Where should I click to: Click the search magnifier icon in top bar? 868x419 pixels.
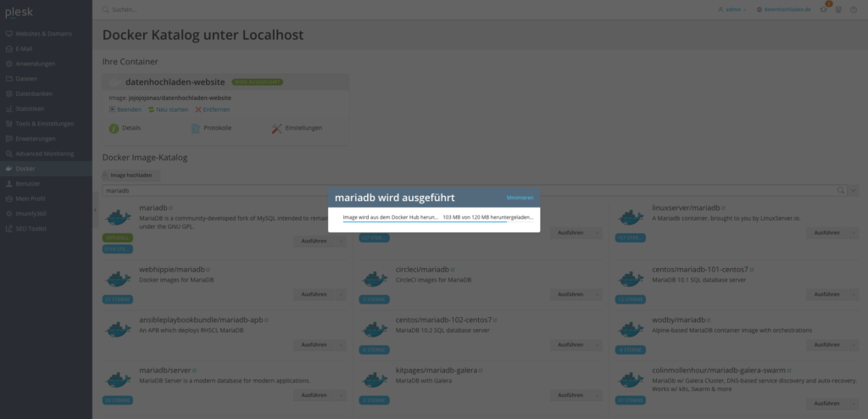(x=106, y=9)
